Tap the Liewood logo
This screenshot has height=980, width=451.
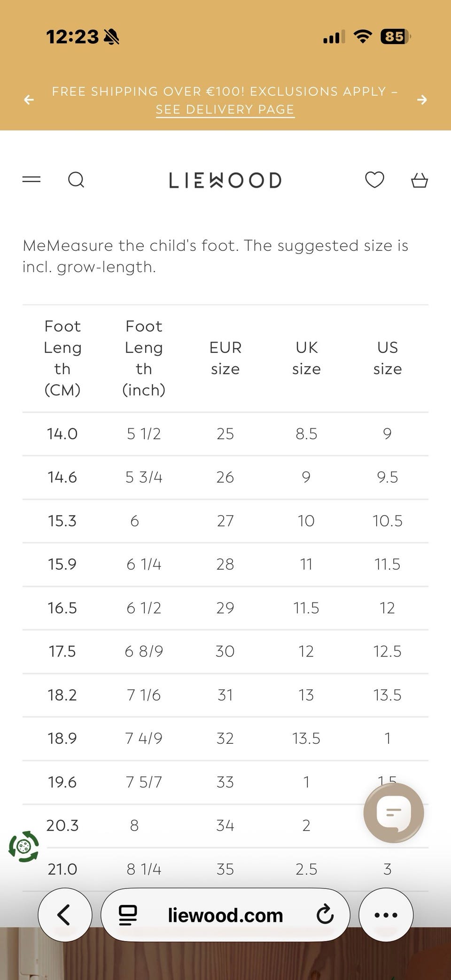point(225,180)
